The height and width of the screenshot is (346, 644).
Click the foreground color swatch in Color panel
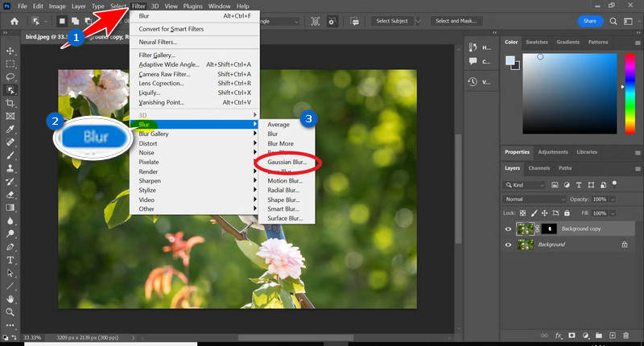510,60
